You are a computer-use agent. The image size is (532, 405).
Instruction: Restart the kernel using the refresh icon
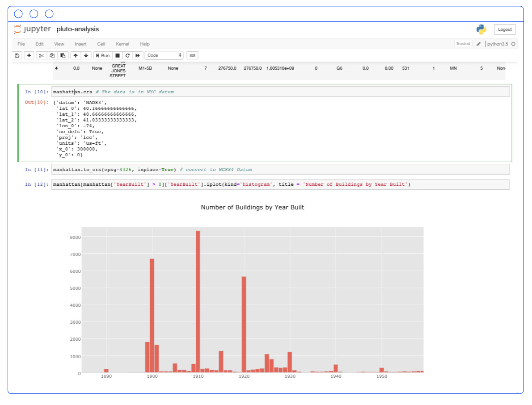coord(127,55)
